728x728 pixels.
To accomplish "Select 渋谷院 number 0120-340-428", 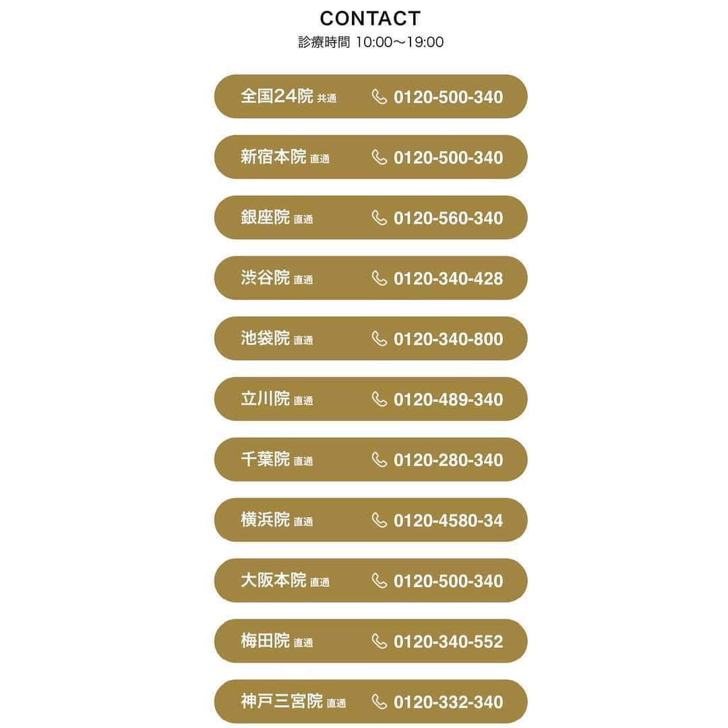I will tap(448, 278).
